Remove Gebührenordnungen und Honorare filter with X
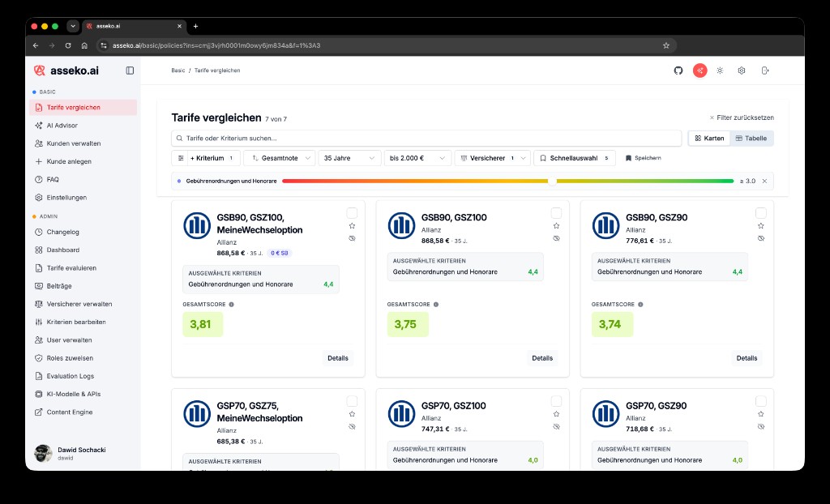 pyautogui.click(x=764, y=181)
